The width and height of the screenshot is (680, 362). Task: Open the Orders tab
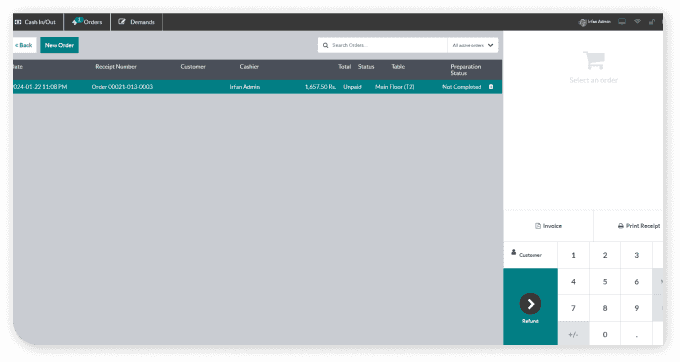click(x=87, y=22)
